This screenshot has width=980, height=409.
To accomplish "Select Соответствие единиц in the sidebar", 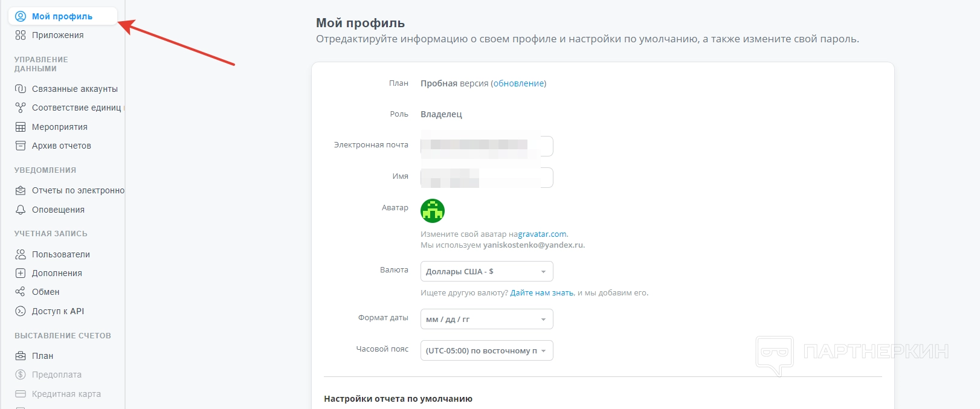I will [76, 108].
